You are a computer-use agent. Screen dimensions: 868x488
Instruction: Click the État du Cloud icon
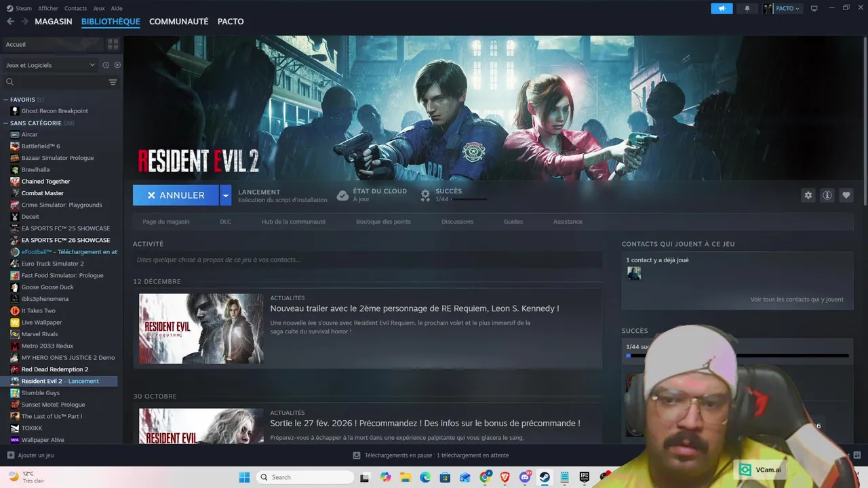(x=342, y=195)
